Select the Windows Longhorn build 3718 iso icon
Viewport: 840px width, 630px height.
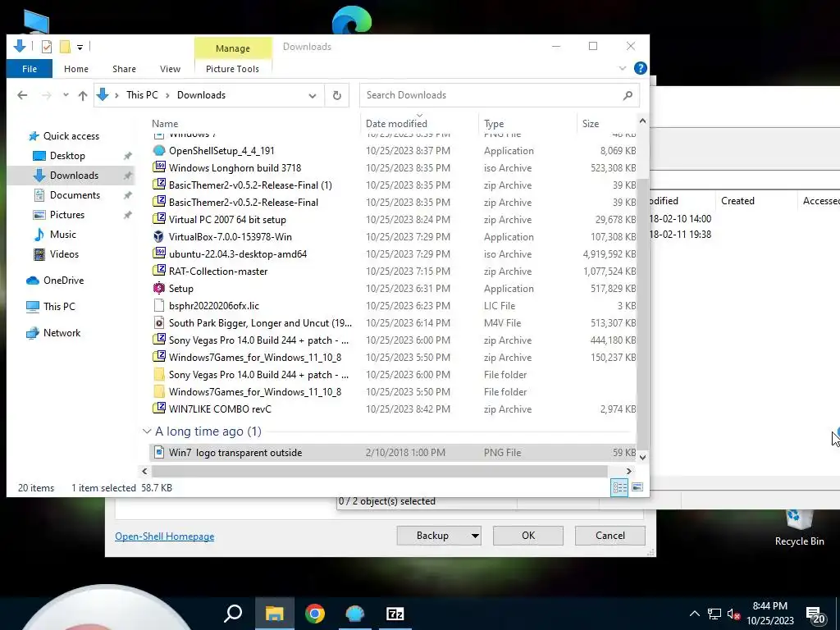coord(159,167)
